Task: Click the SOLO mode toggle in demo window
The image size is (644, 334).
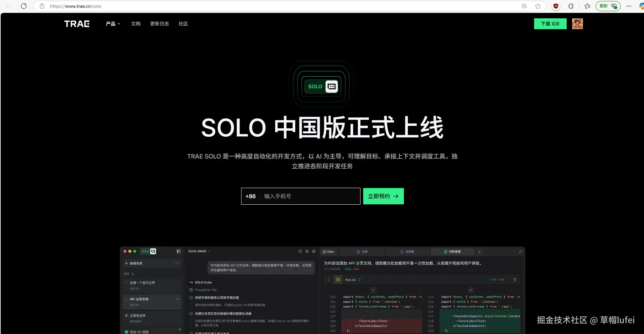Action: coord(149,251)
